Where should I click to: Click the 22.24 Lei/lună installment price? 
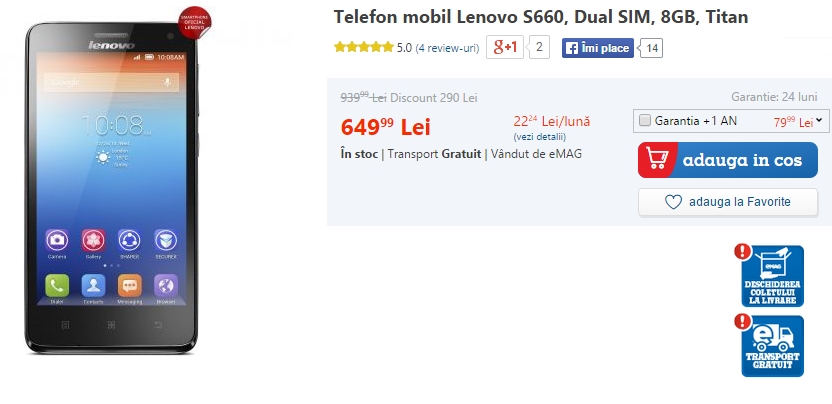pyautogui.click(x=551, y=122)
